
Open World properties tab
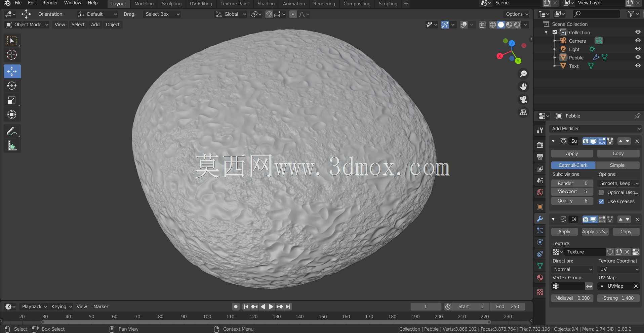[540, 192]
